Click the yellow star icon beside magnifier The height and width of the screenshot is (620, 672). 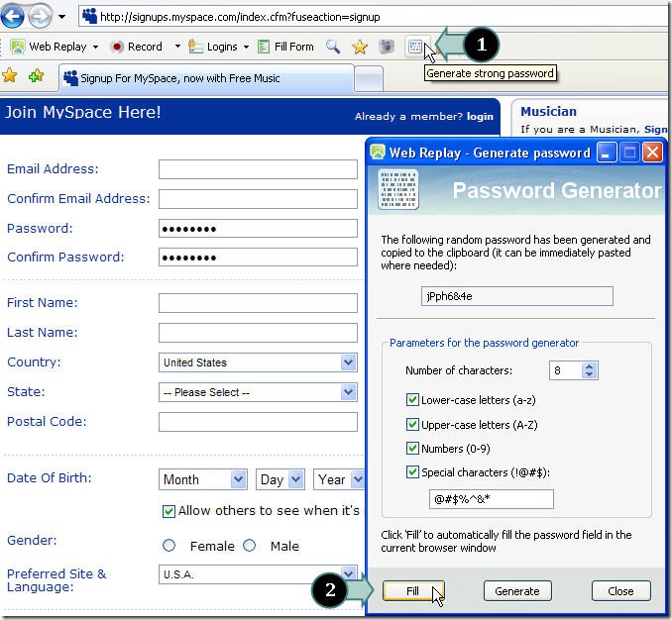[360, 47]
